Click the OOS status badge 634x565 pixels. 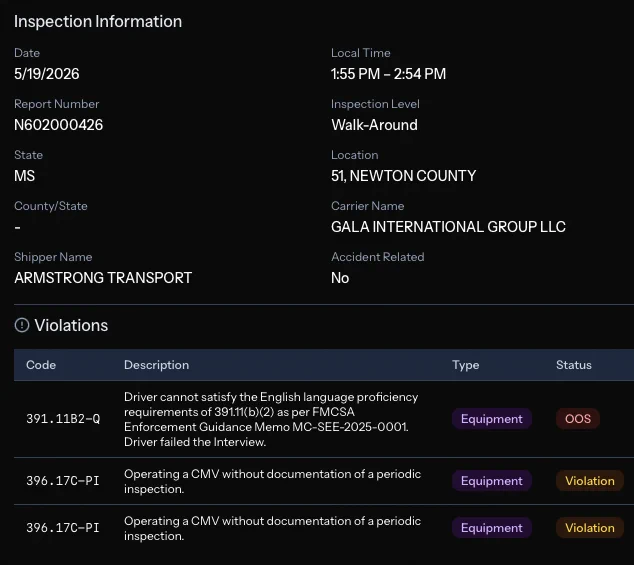(x=577, y=419)
